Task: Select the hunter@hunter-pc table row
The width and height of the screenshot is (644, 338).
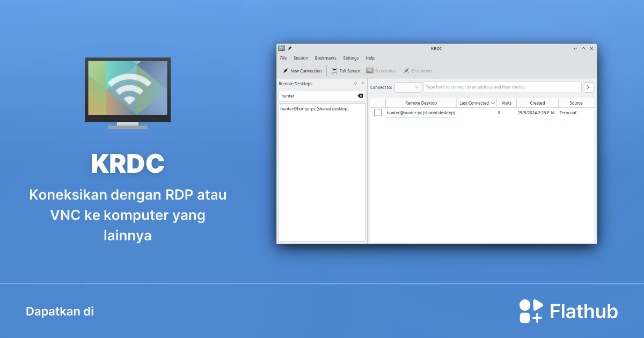Action: pyautogui.click(x=422, y=113)
